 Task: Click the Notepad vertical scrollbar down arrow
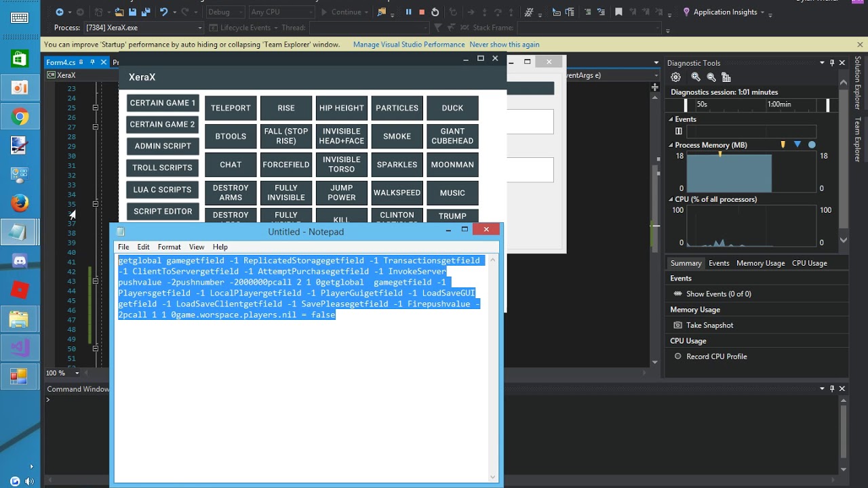point(493,477)
